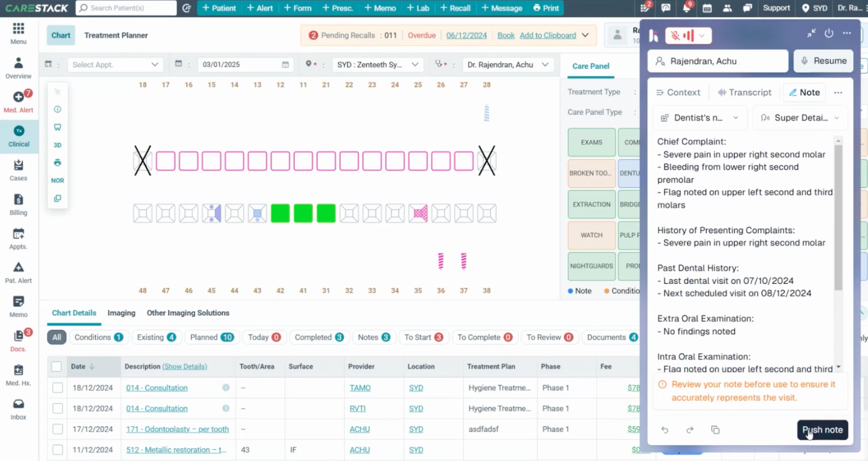868x461 pixels.
Task: Click the Search Patient(s) field
Action: coord(126,8)
